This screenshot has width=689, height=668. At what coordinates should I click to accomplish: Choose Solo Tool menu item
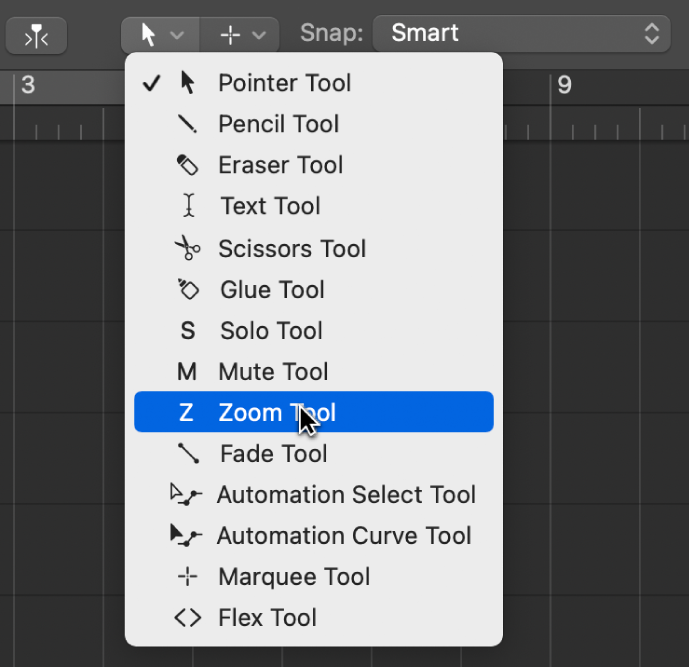coord(270,331)
